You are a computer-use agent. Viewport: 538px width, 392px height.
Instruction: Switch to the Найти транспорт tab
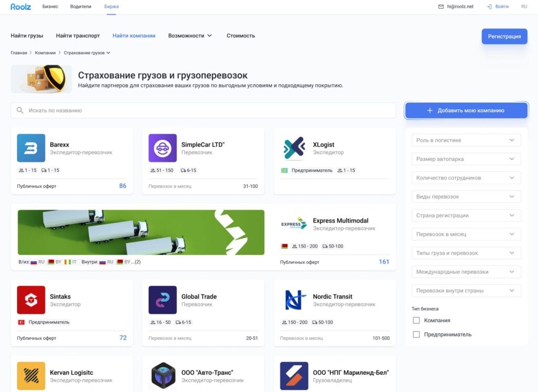coord(77,36)
